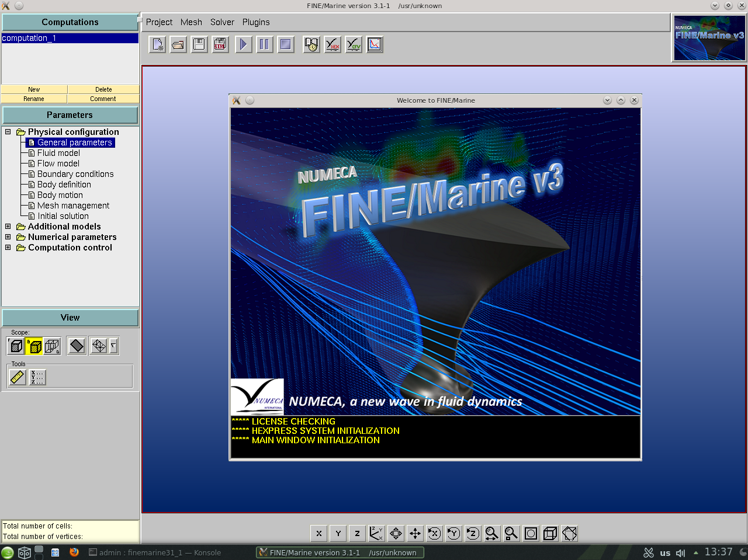Select Body definition item
The height and width of the screenshot is (560, 748).
tap(64, 185)
